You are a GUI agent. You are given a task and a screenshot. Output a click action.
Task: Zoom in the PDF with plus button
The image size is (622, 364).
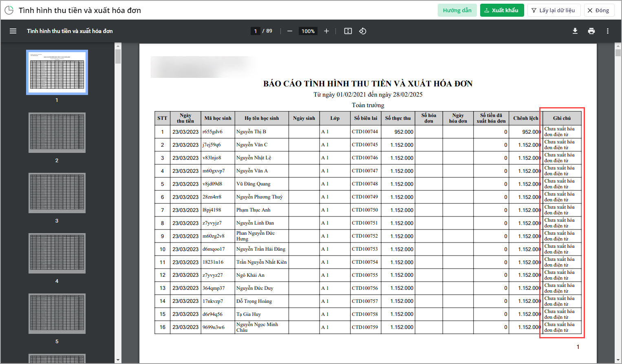(x=326, y=31)
